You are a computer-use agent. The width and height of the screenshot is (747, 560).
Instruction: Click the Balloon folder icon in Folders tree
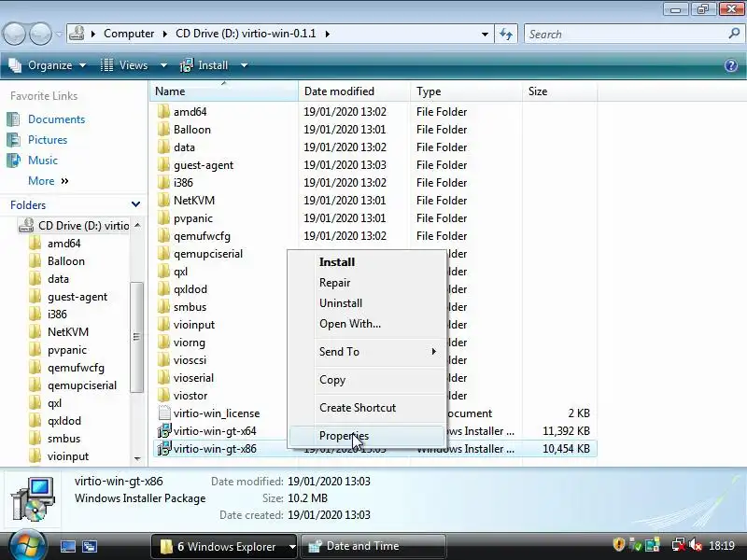tap(35, 261)
